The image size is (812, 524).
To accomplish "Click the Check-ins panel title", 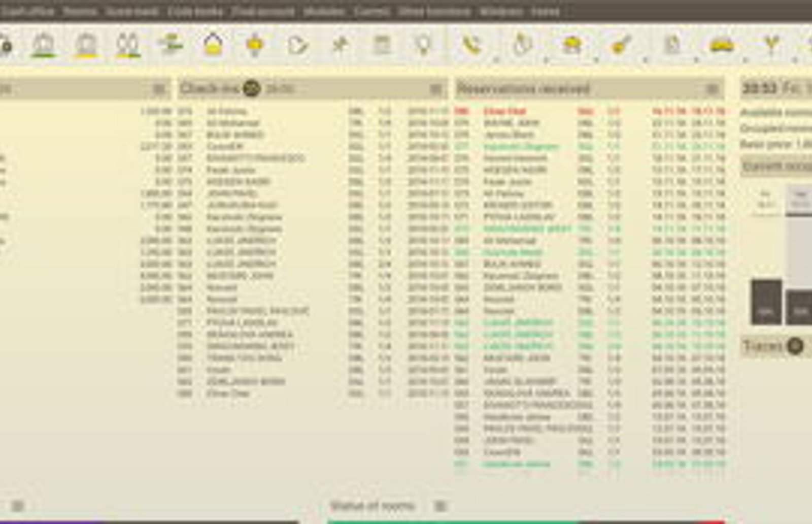I will 209,89.
